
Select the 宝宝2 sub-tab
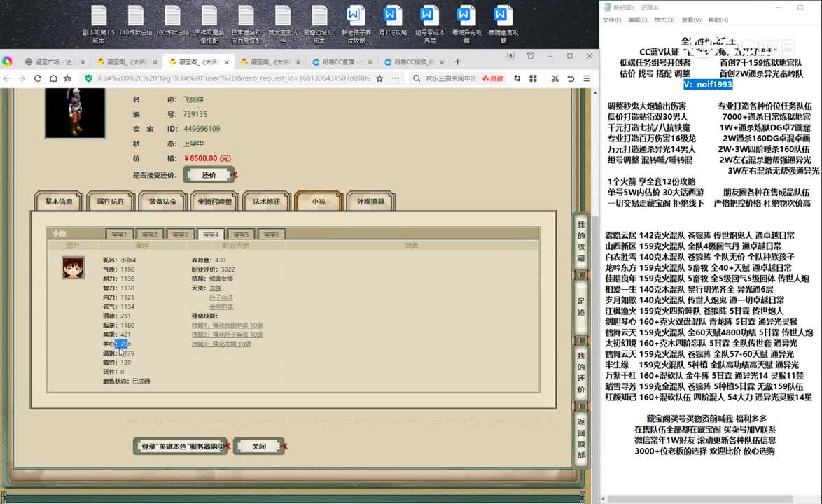click(149, 234)
